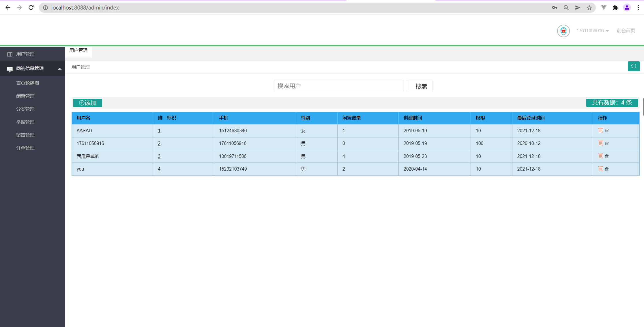Open 闲置管理 in the sidebar
The width and height of the screenshot is (644, 327).
pos(25,96)
